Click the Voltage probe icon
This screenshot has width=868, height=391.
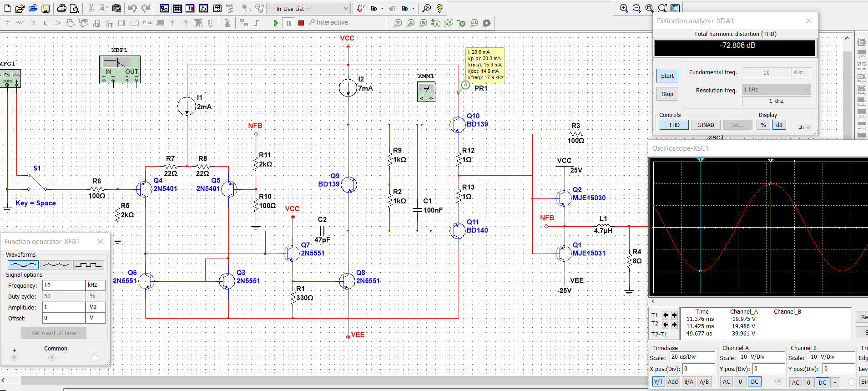[398, 23]
